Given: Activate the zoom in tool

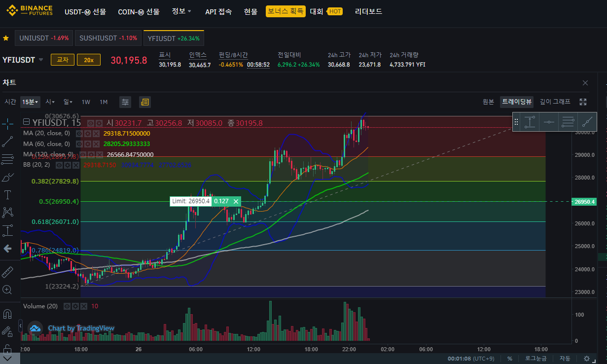Looking at the screenshot, I should [x=8, y=290].
